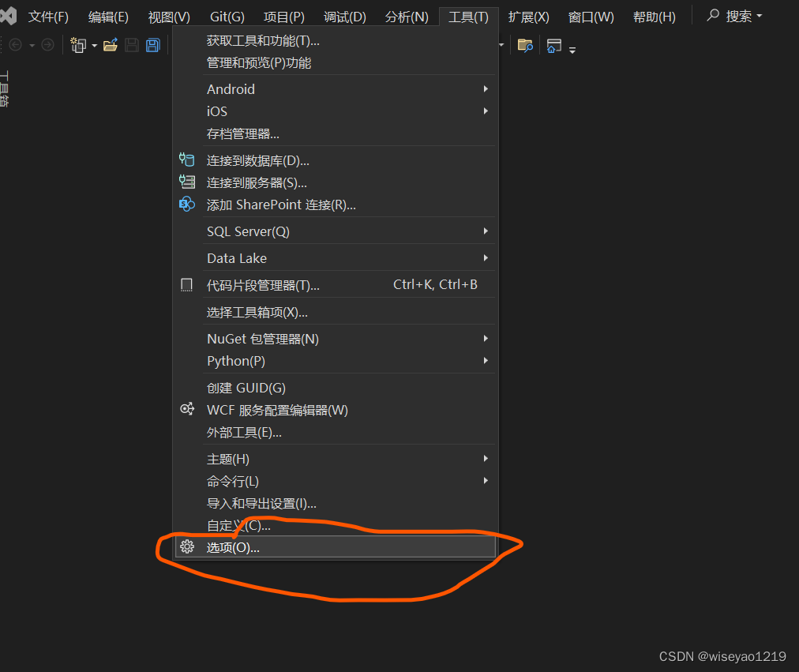
Task: Click the single-disk save icon
Action: [132, 45]
